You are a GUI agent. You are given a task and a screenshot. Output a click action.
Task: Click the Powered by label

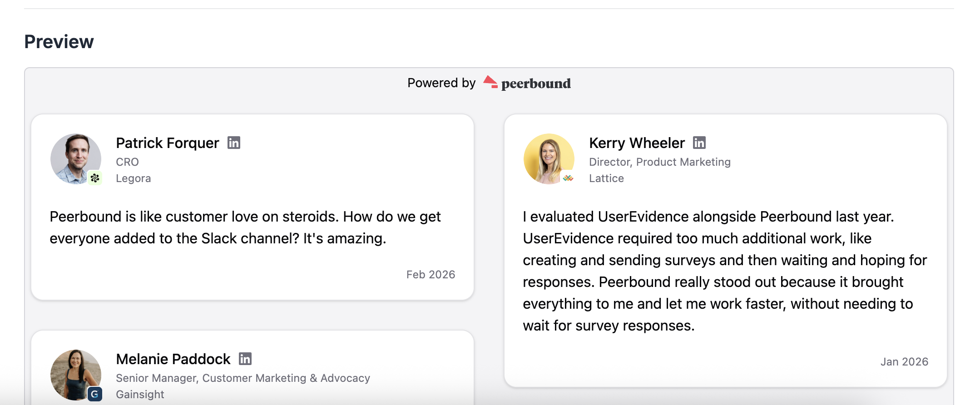coord(441,83)
